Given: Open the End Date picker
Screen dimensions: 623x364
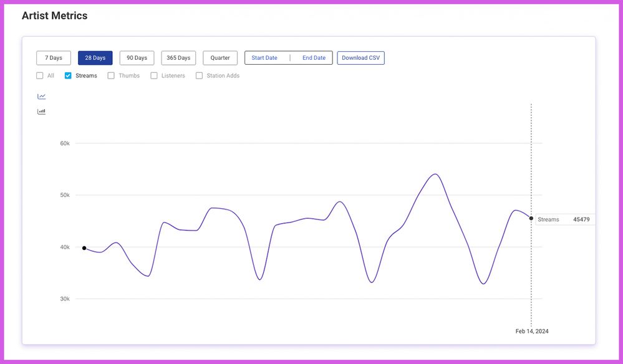Looking at the screenshot, I should click(x=314, y=58).
